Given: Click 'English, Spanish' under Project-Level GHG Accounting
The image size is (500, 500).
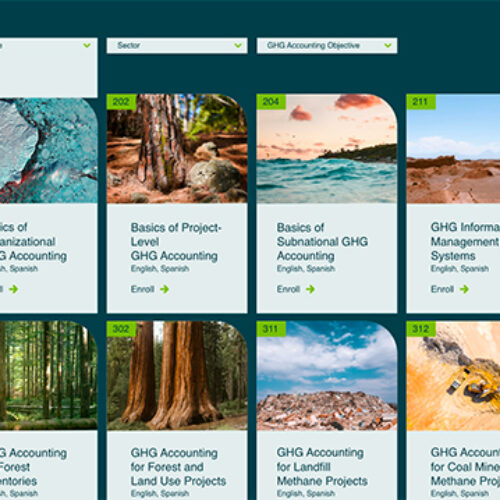Looking at the screenshot, I should (160, 269).
